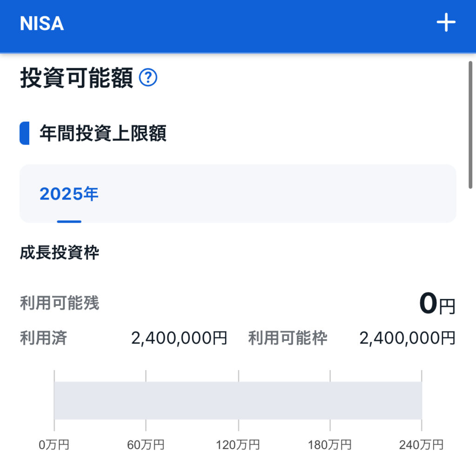This screenshot has width=476, height=471.
Task: Click the vertical scrollbar on the right
Action: click(470, 126)
